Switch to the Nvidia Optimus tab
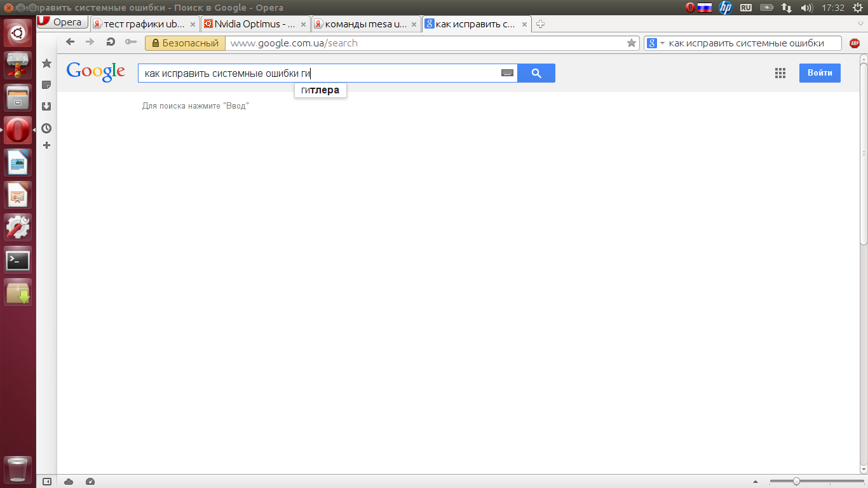This screenshot has height=488, width=868. [254, 24]
